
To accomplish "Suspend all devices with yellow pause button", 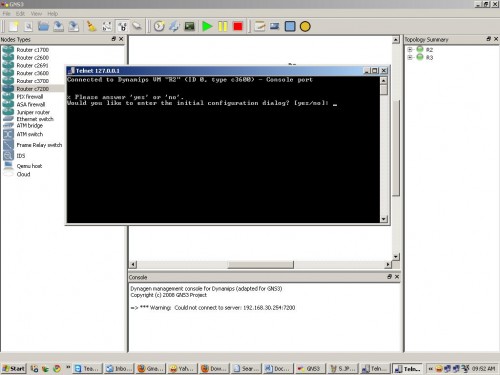I will [223, 26].
